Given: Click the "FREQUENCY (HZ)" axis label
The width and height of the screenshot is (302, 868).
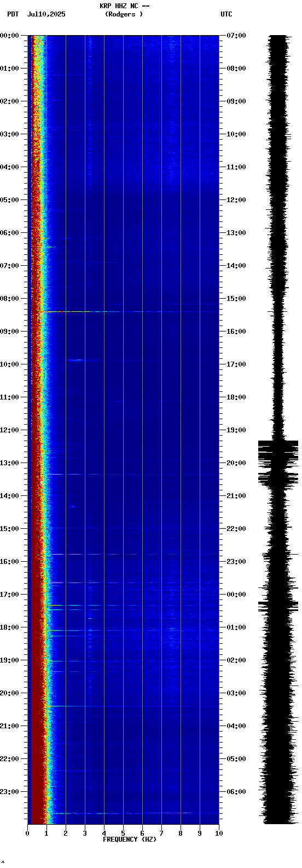Looking at the screenshot, I should (129, 840).
